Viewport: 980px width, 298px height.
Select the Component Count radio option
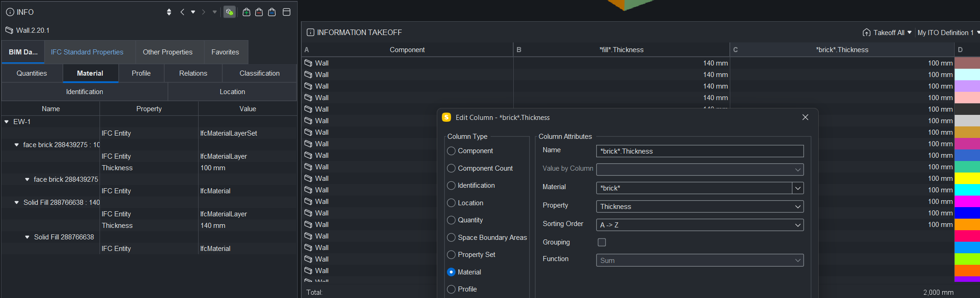pyautogui.click(x=452, y=168)
